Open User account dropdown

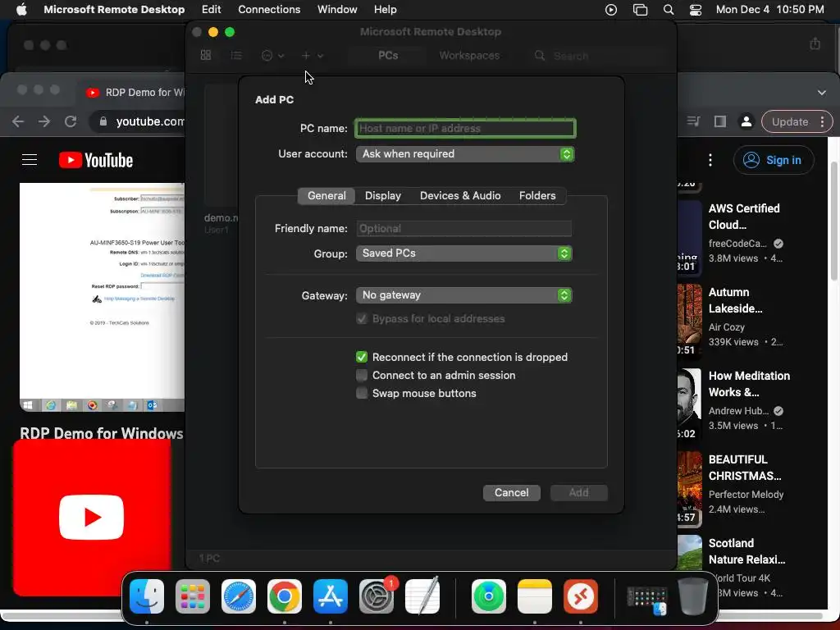[465, 154]
